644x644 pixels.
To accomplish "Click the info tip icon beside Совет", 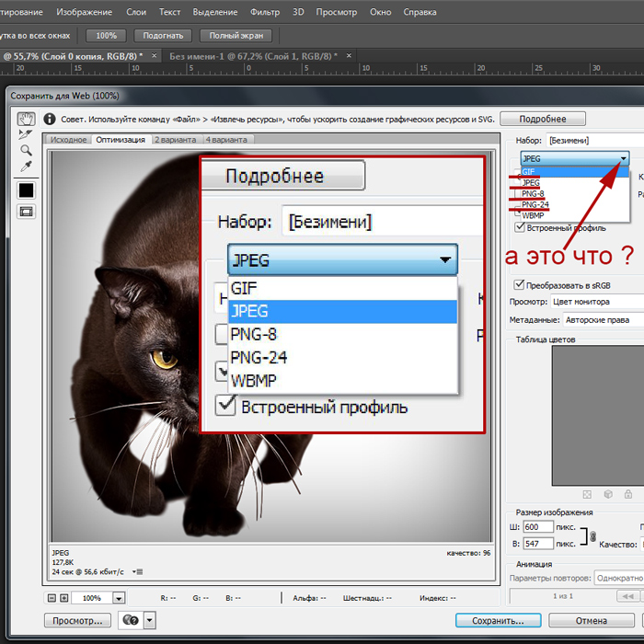I will point(50,119).
